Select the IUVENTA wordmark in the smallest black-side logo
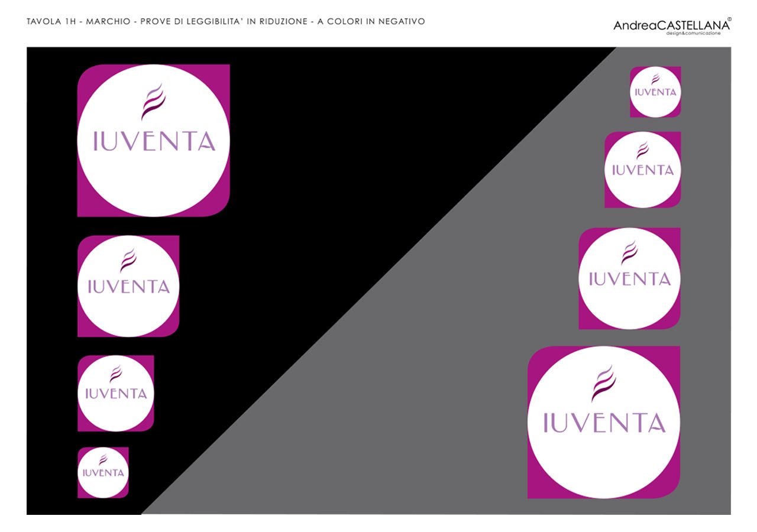757x532 pixels. point(103,473)
